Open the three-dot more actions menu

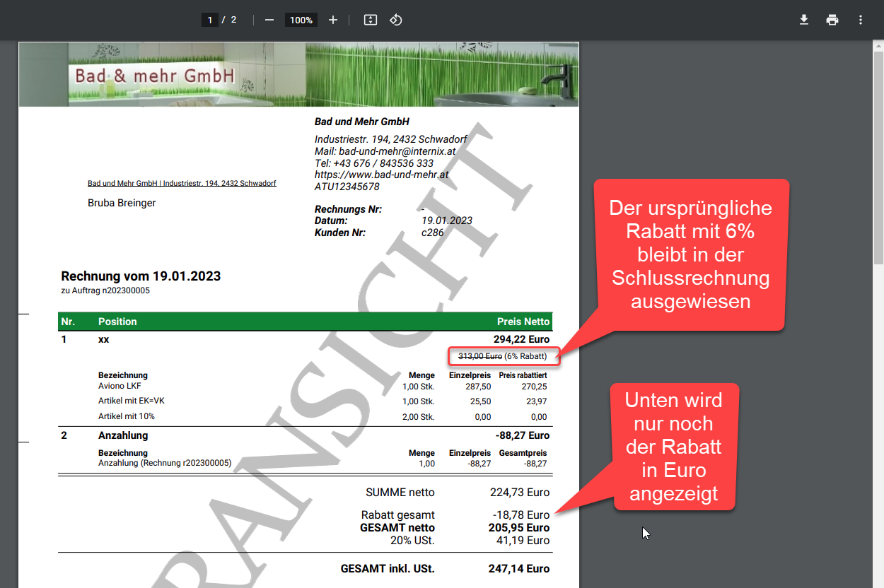point(861,20)
